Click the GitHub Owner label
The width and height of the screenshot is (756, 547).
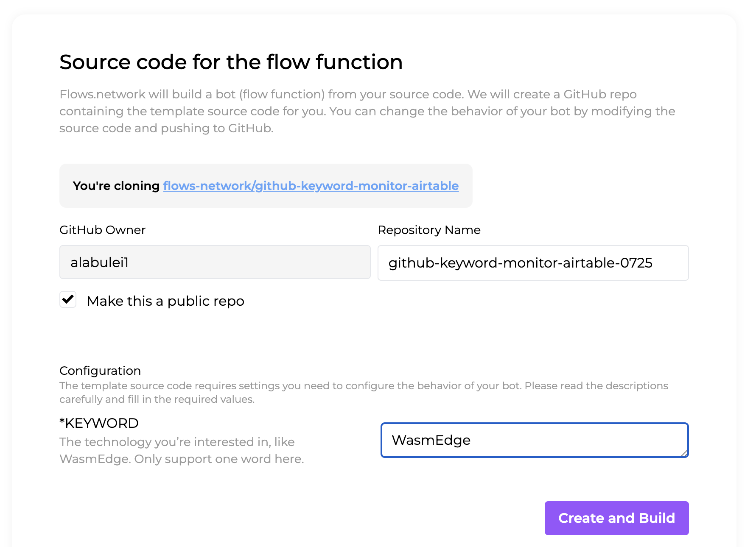[x=102, y=230]
